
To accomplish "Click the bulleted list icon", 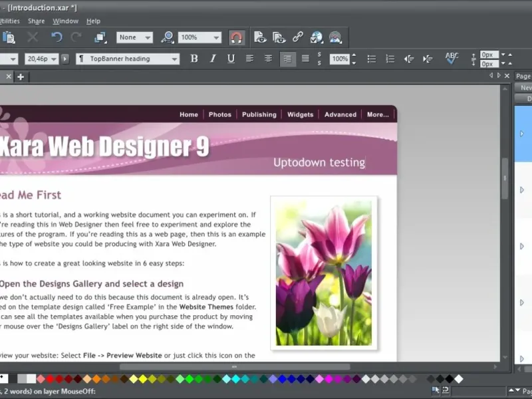I will tap(372, 59).
